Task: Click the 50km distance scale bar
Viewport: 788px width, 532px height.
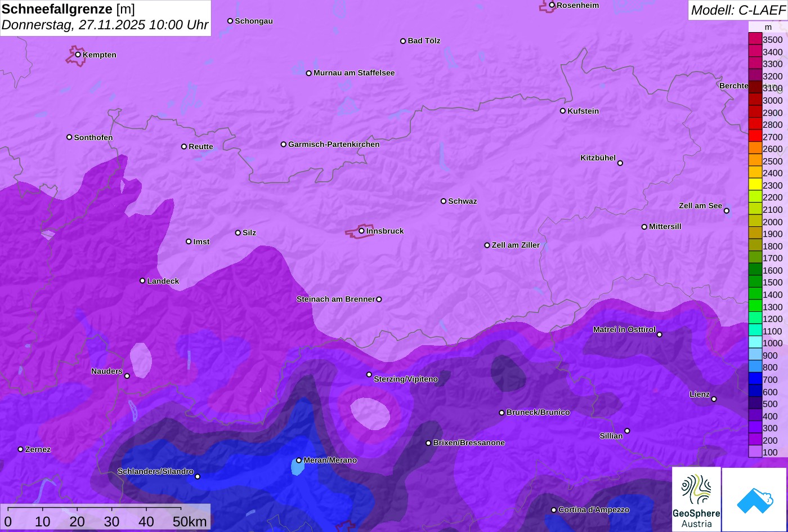Action: [95, 508]
